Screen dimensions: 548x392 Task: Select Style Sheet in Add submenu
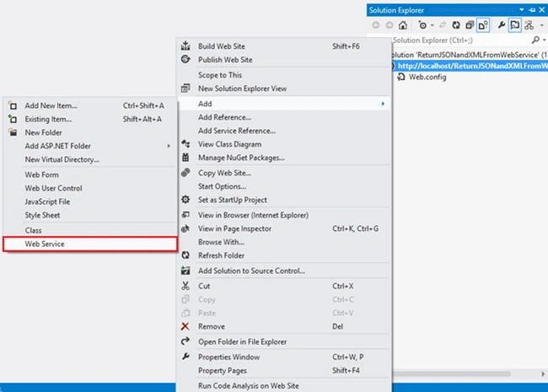(90, 215)
